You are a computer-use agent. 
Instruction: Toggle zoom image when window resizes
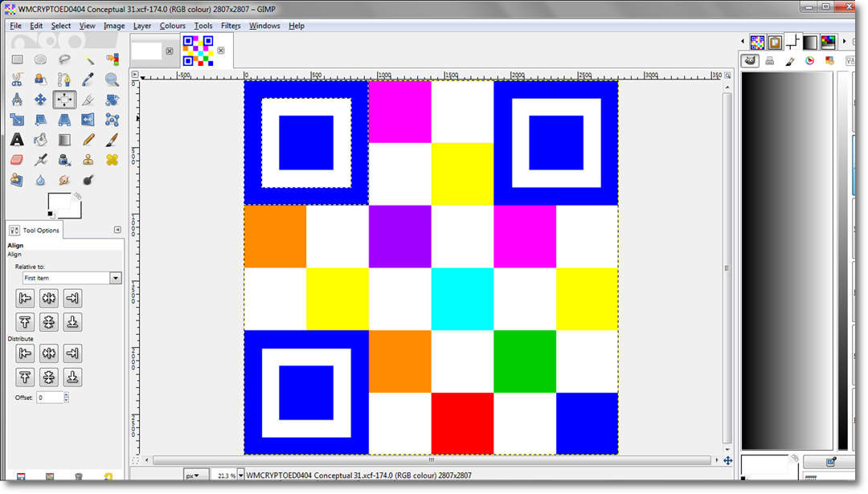728,75
